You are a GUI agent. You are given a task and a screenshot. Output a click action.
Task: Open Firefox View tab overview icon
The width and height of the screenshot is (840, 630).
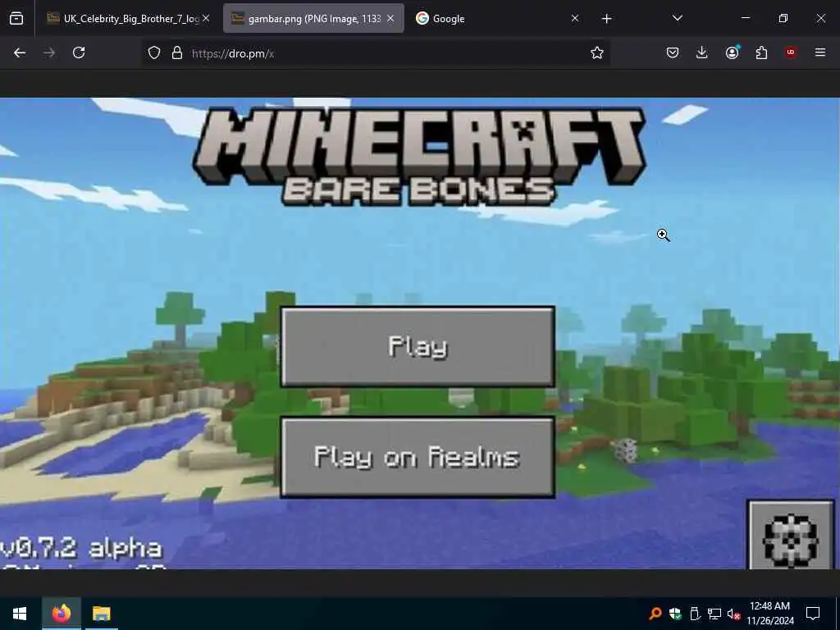[16, 19]
